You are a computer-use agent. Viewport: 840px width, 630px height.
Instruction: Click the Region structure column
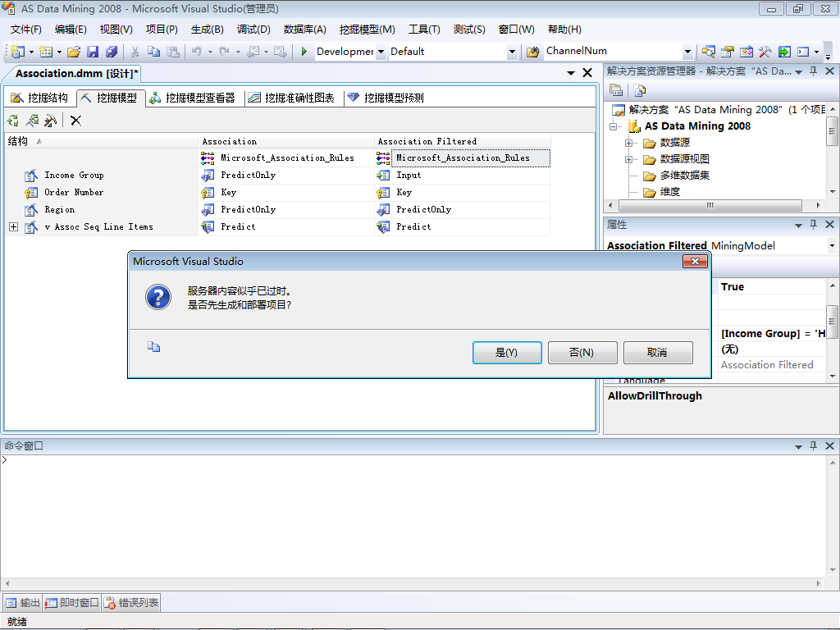click(x=59, y=209)
